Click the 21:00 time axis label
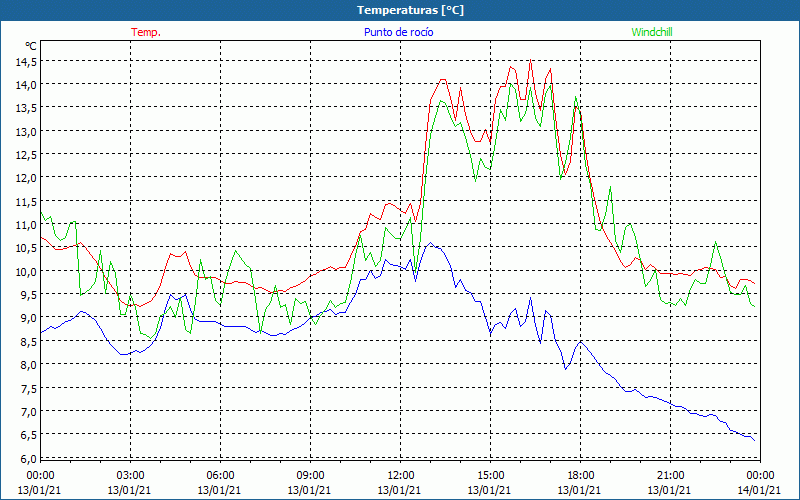The image size is (800, 500). pyautogui.click(x=669, y=476)
